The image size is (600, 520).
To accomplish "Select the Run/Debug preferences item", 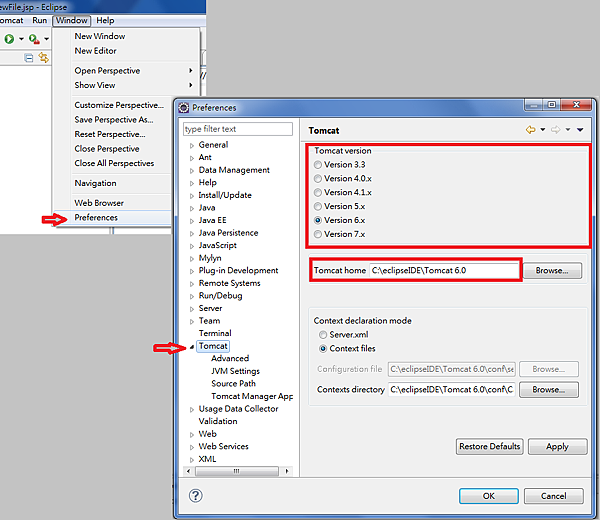I will (220, 296).
